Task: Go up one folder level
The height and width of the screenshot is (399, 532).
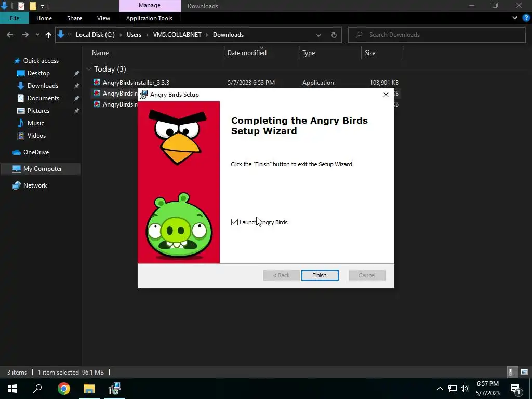Action: [48, 35]
